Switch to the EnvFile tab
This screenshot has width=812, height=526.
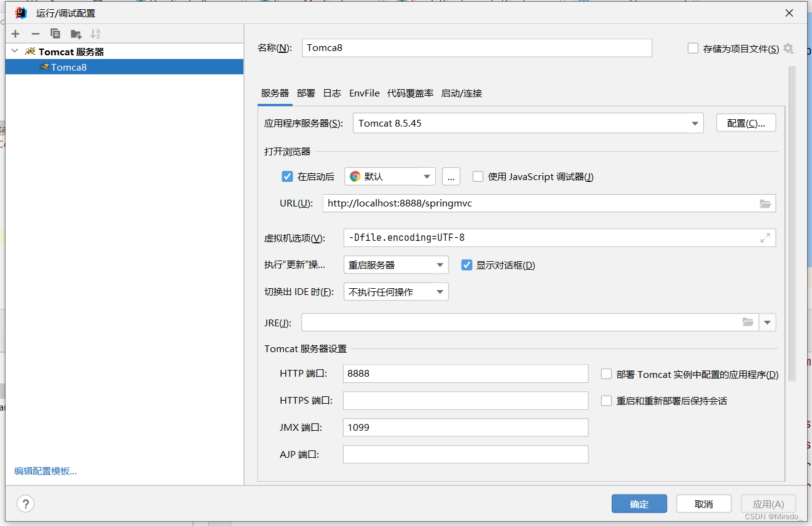pos(365,93)
